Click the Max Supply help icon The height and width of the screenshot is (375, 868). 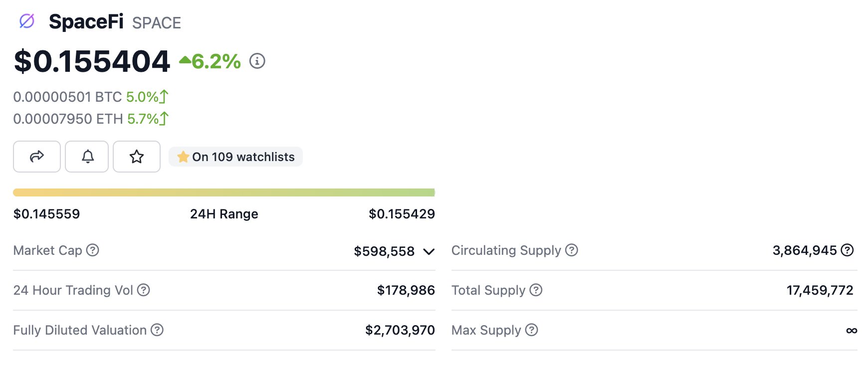[x=532, y=330]
